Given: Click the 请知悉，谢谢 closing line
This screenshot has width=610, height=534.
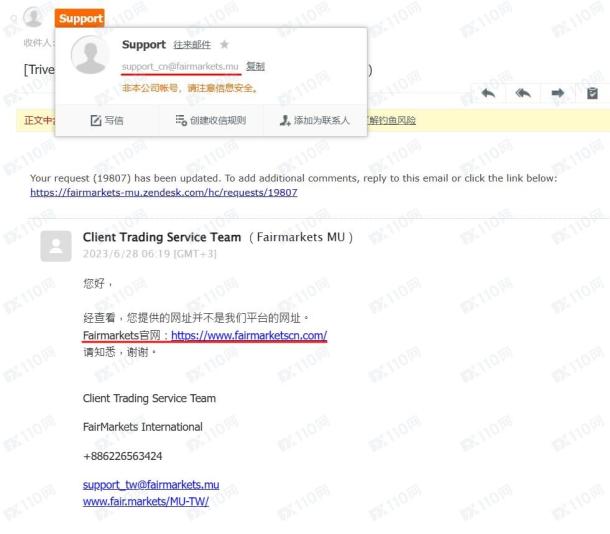Looking at the screenshot, I should coord(119,352).
